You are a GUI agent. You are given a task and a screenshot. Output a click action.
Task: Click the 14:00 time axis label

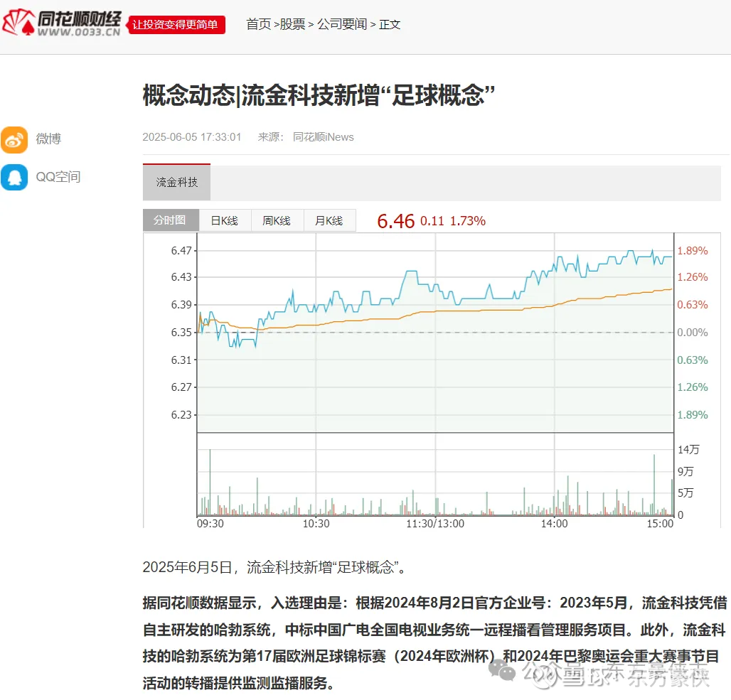(555, 523)
